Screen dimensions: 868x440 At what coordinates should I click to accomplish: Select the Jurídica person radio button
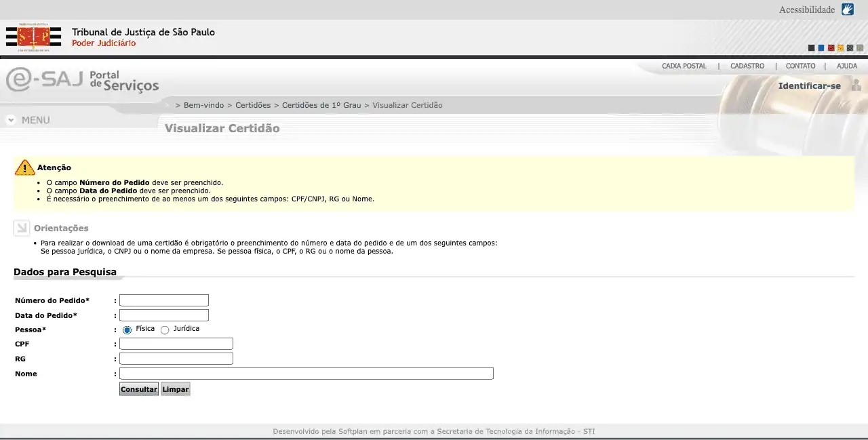point(165,330)
